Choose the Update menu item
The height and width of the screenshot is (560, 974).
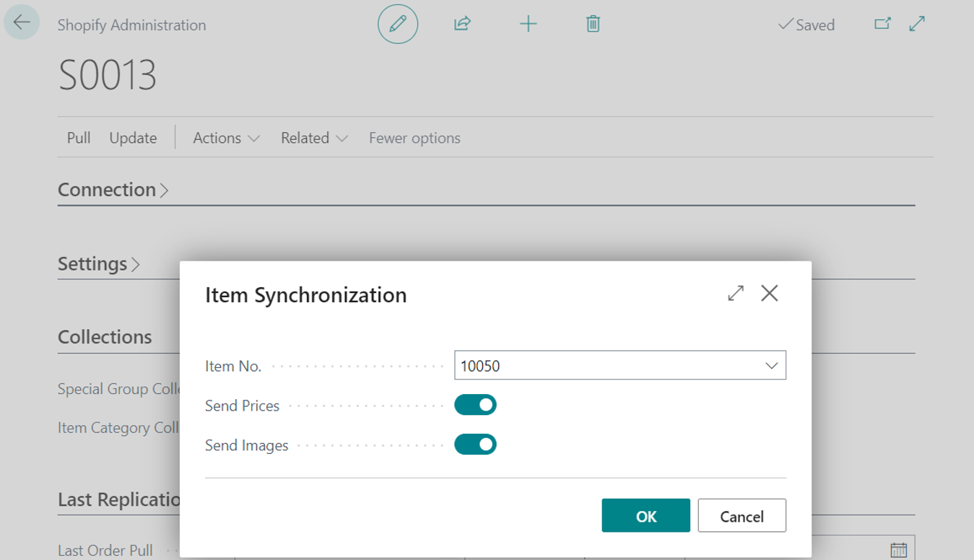[133, 138]
